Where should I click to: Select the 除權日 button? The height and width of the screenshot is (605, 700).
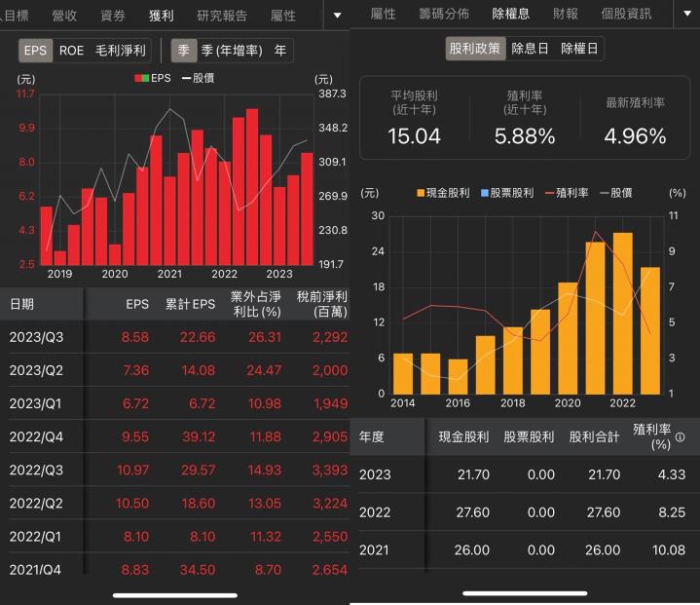pyautogui.click(x=579, y=48)
